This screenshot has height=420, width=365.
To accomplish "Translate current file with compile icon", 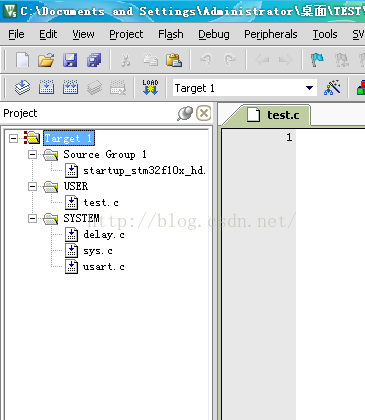I will 22,88.
